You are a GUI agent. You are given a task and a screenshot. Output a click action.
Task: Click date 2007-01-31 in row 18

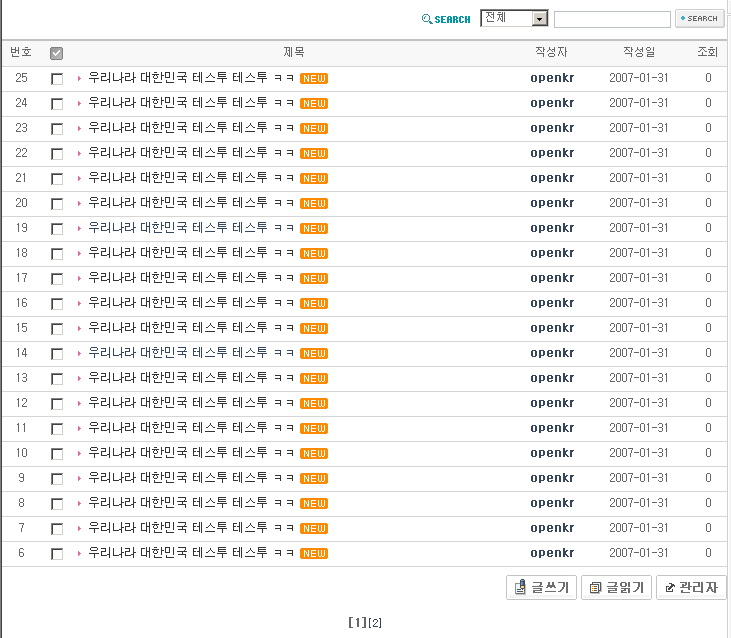pos(639,253)
